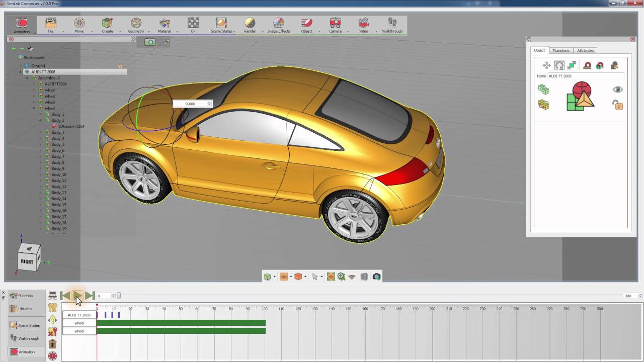Open the File dropdown arrow in toolbar
The width and height of the screenshot is (644, 362).
(63, 32)
